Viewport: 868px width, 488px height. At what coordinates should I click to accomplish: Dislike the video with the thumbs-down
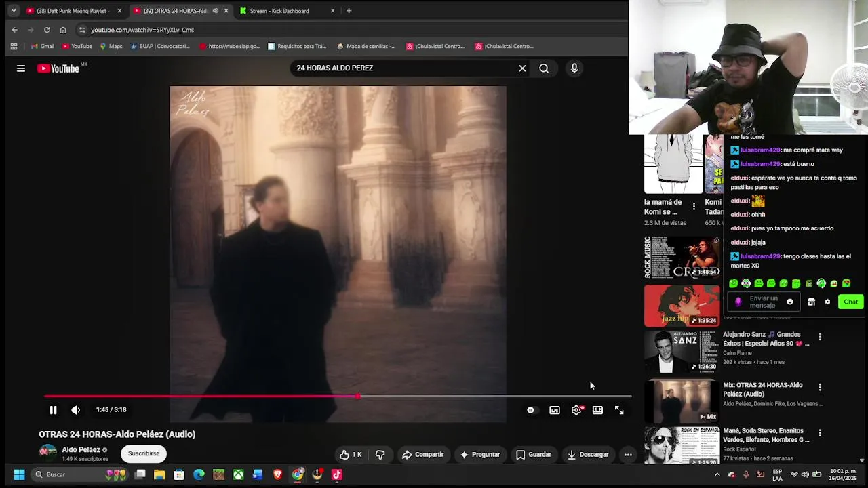380,454
